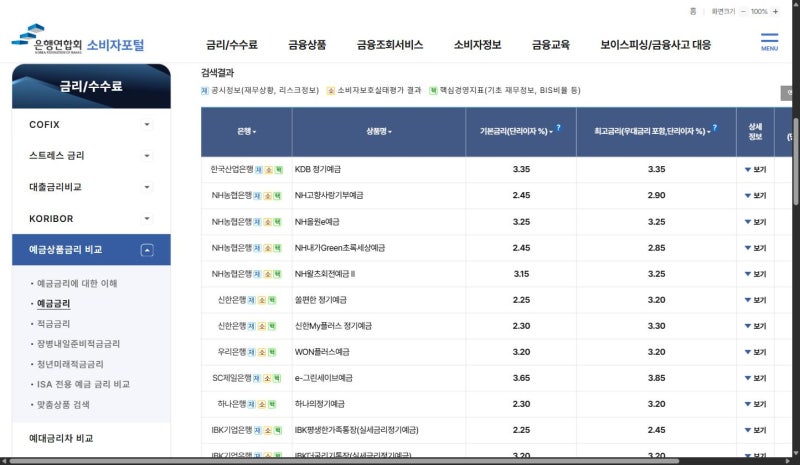Viewport: 800px width, 465px height.
Task: Select 예금금리 sidebar link
Action: point(54,304)
